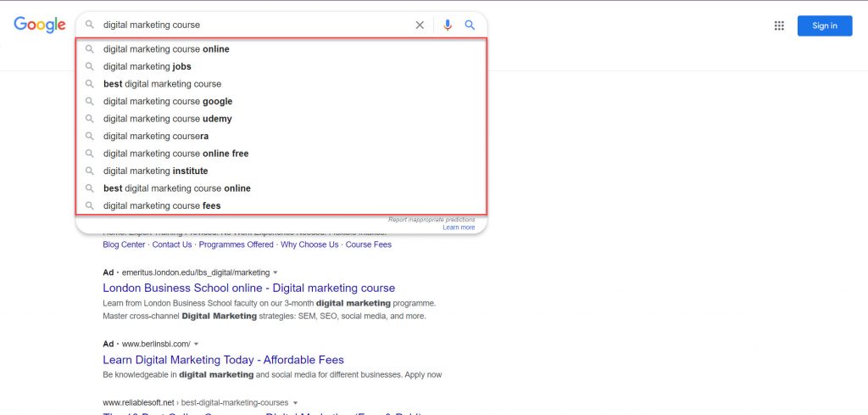Open the Blog Center sitelink
Image resolution: width=868 pixels, height=415 pixels.
pyautogui.click(x=124, y=244)
